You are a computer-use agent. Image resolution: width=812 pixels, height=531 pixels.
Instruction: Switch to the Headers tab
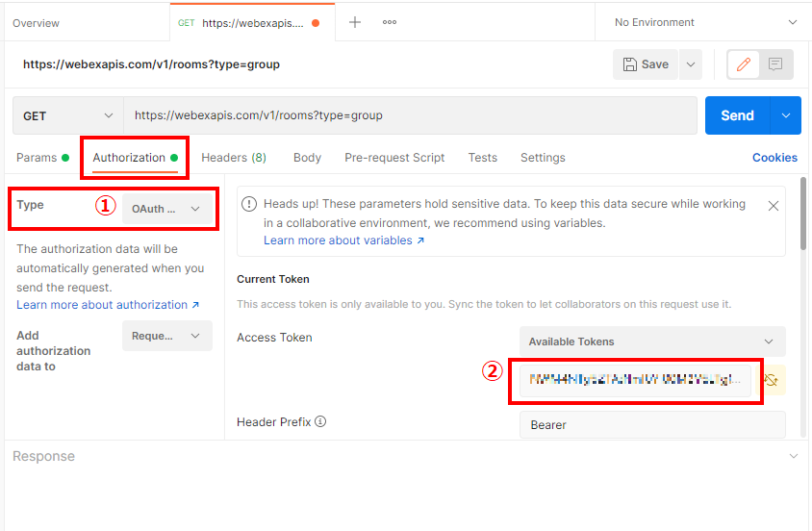[234, 158]
